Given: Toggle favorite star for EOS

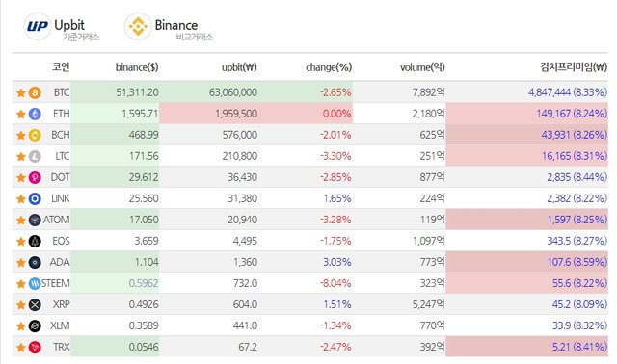Looking at the screenshot, I should pos(21,242).
